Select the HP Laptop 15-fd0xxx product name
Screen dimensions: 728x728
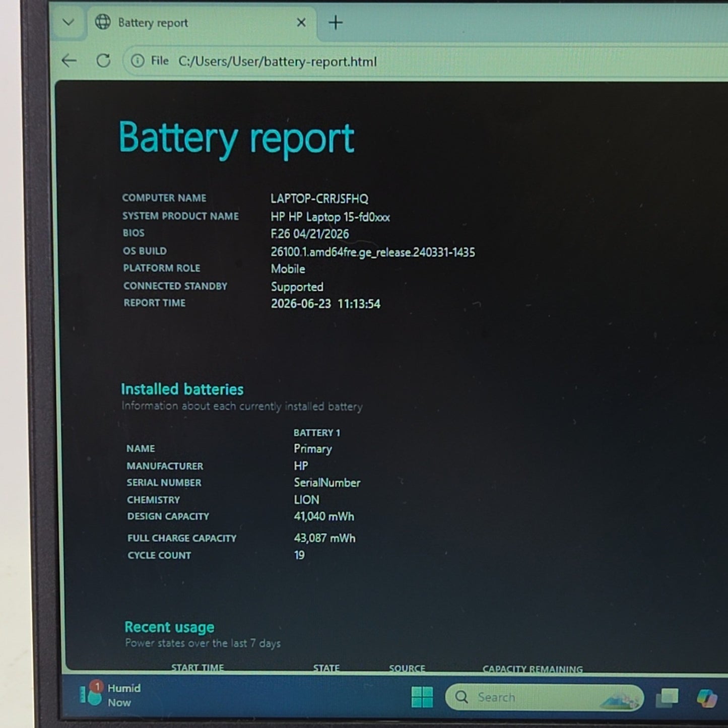pyautogui.click(x=330, y=217)
